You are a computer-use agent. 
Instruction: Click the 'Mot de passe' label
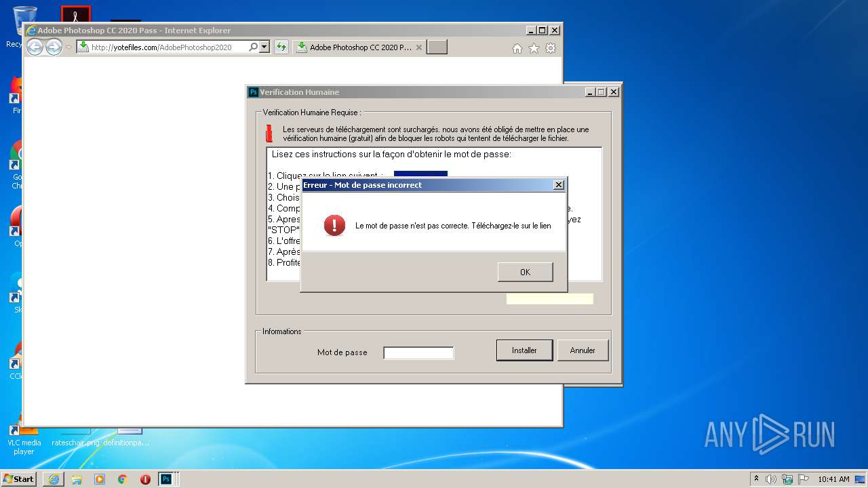pos(342,352)
